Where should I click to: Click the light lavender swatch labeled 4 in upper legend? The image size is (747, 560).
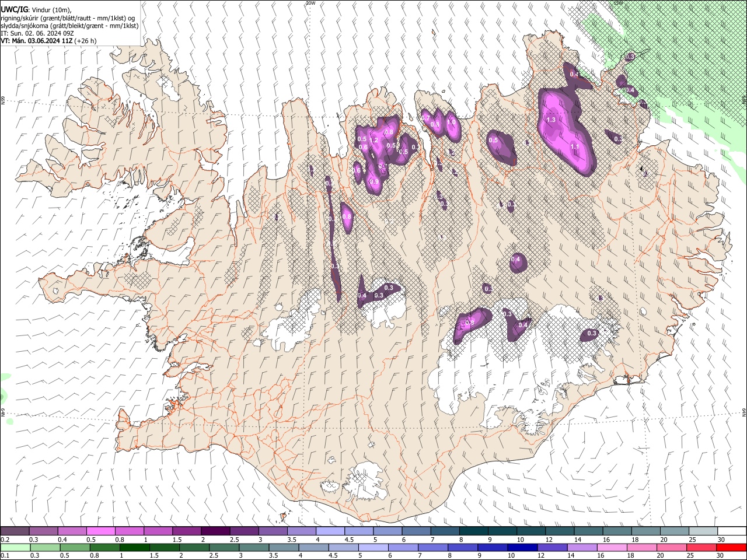[x=329, y=531]
